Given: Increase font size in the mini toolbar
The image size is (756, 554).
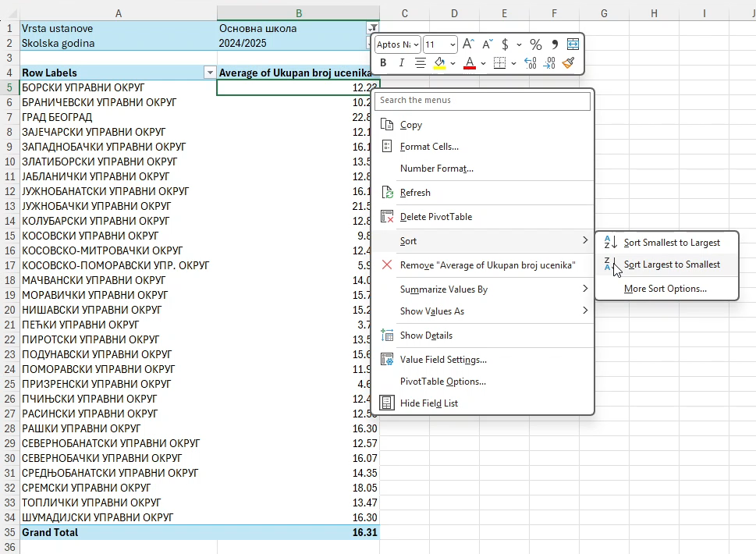Looking at the screenshot, I should pyautogui.click(x=468, y=44).
